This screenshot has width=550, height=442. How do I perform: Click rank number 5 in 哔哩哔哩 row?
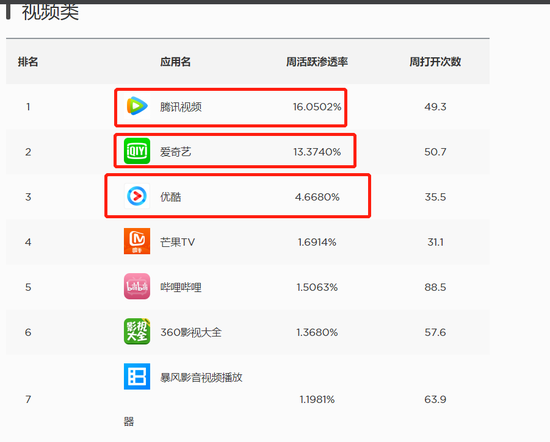28,287
